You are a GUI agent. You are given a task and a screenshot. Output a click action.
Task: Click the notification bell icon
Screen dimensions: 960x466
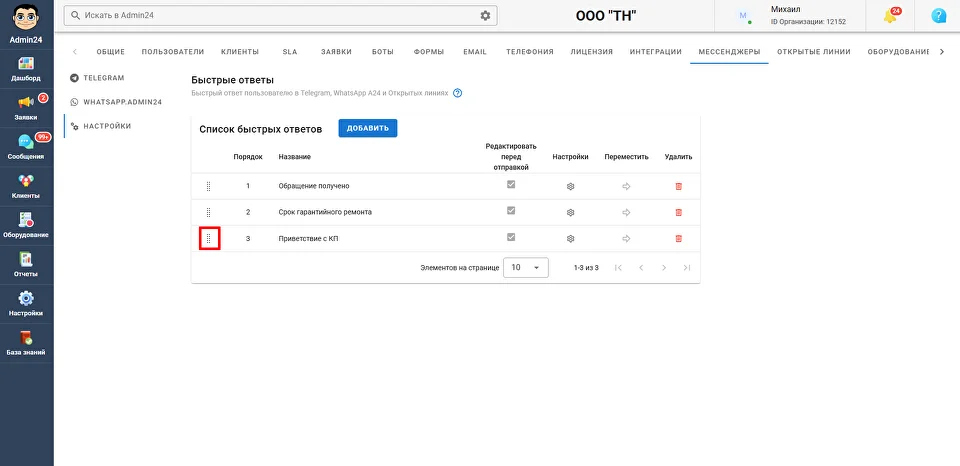889,16
